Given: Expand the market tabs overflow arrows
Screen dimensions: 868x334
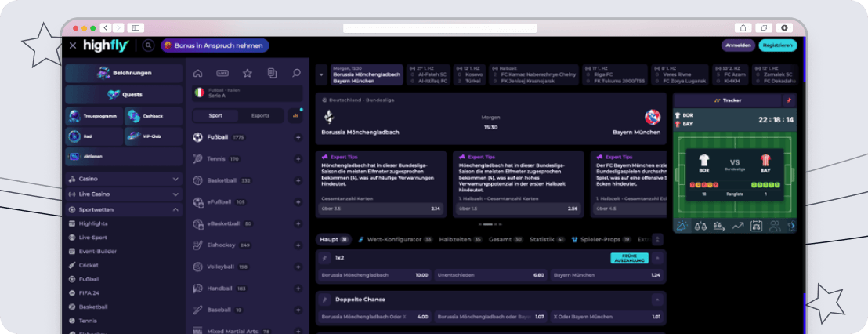Looking at the screenshot, I should pos(657,240).
